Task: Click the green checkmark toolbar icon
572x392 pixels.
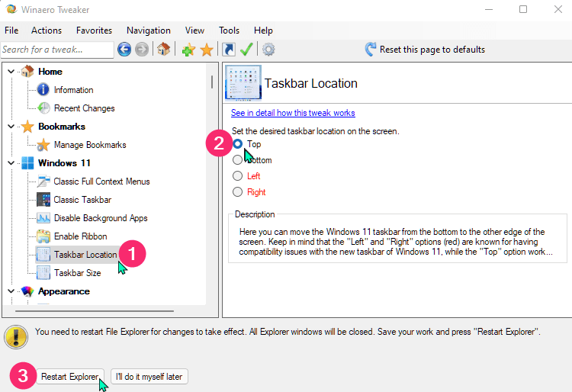Action: pyautogui.click(x=246, y=50)
